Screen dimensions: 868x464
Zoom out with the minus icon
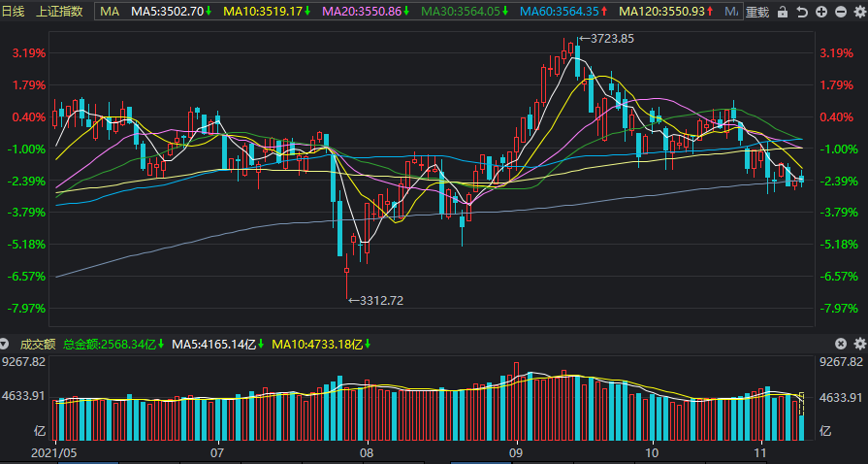click(x=840, y=12)
